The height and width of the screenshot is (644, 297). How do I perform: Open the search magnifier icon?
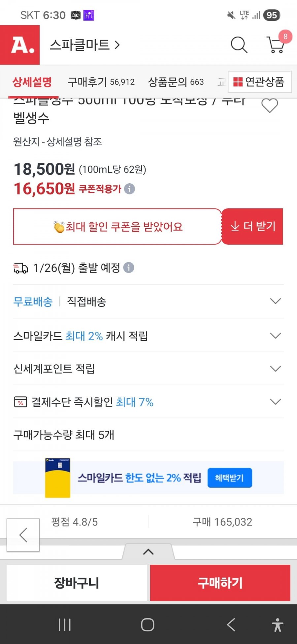pos(239,45)
